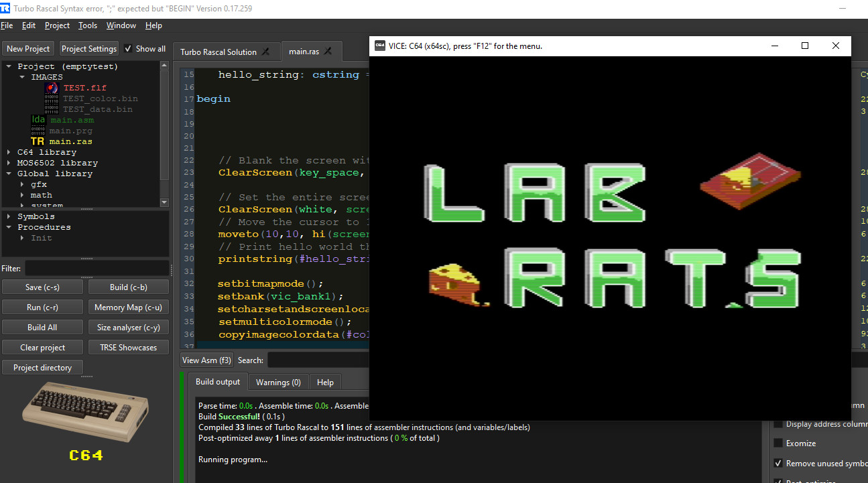Expand the Symbols node

pos(9,216)
